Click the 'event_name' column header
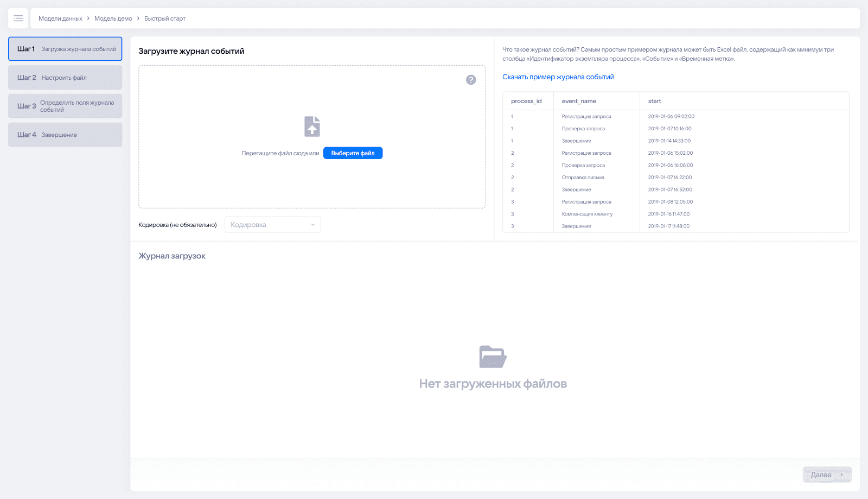Viewport: 868px width, 499px height. (579, 101)
